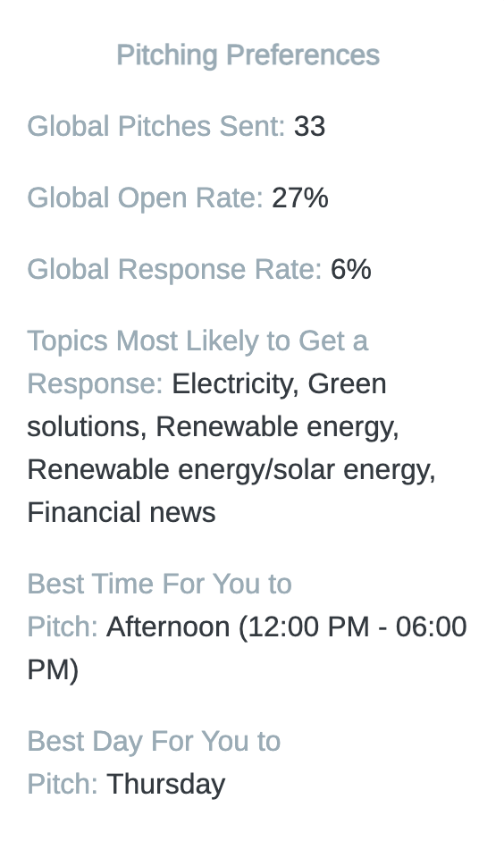Select the Thursday best day value

(166, 784)
